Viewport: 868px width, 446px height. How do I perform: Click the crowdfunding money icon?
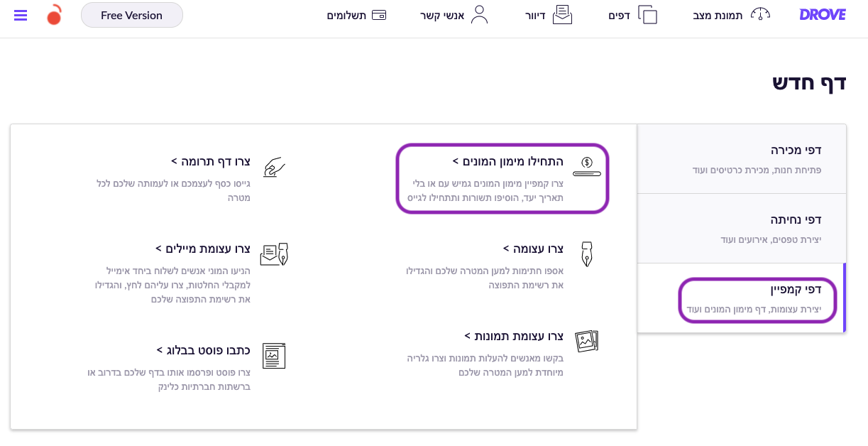[x=587, y=166]
